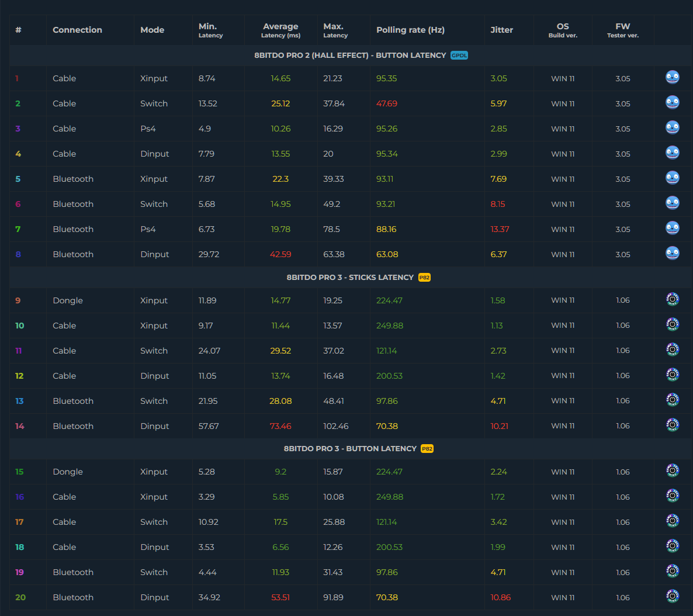693x616 pixels.
Task: Click the tester avatar icon in row 16
Action: point(672,496)
